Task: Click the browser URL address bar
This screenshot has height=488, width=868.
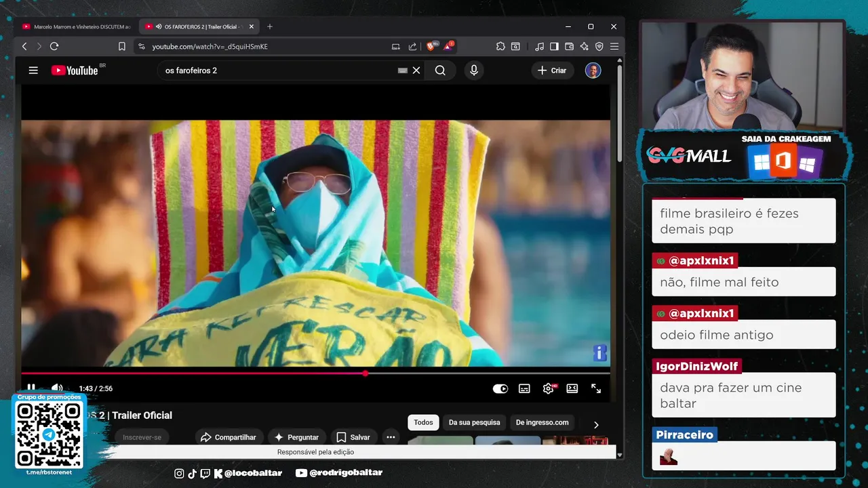Action: pos(268,46)
